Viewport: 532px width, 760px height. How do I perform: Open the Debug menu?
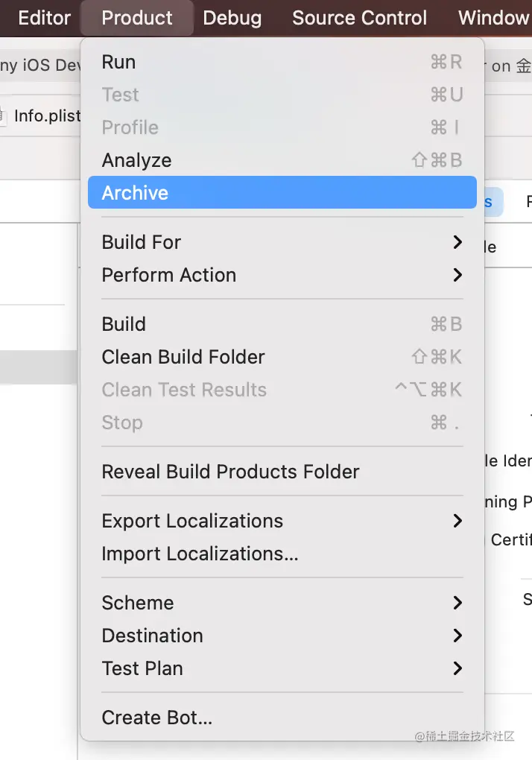232,18
